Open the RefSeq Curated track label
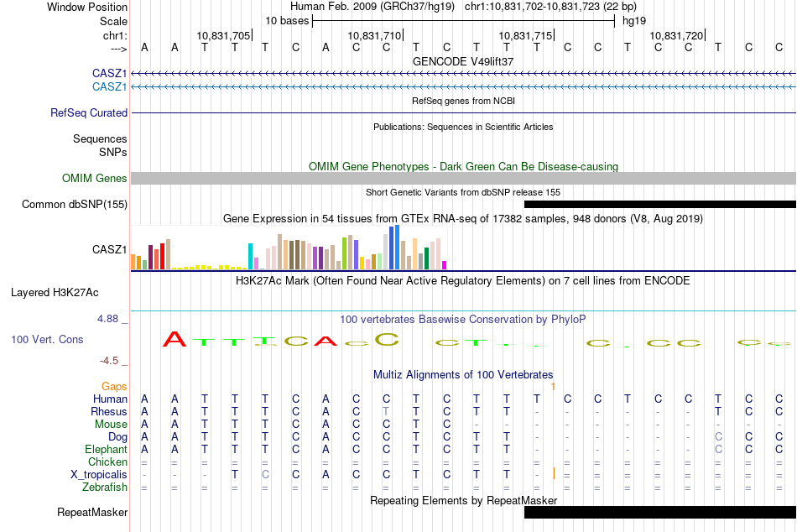Viewport: 797px width, 532px height. [89, 113]
